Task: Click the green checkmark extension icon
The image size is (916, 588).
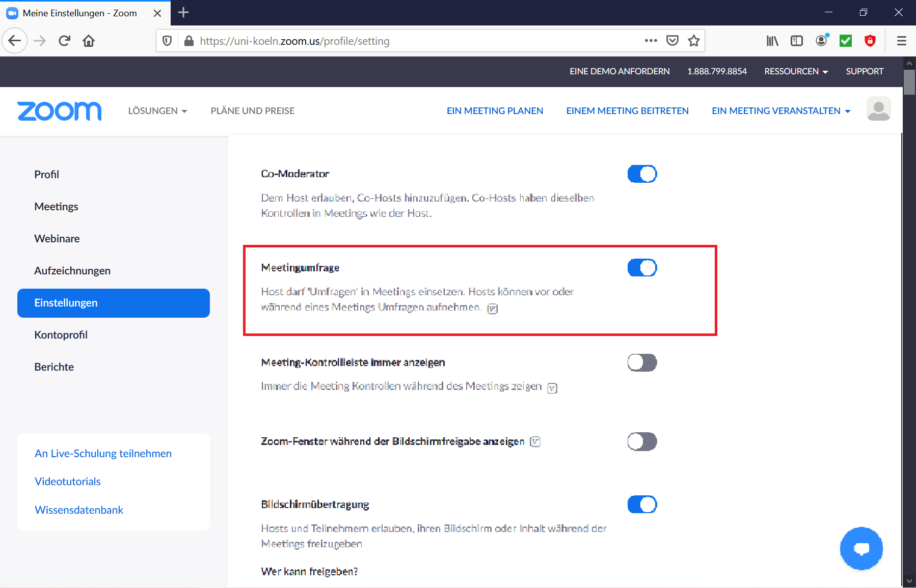Action: [846, 41]
